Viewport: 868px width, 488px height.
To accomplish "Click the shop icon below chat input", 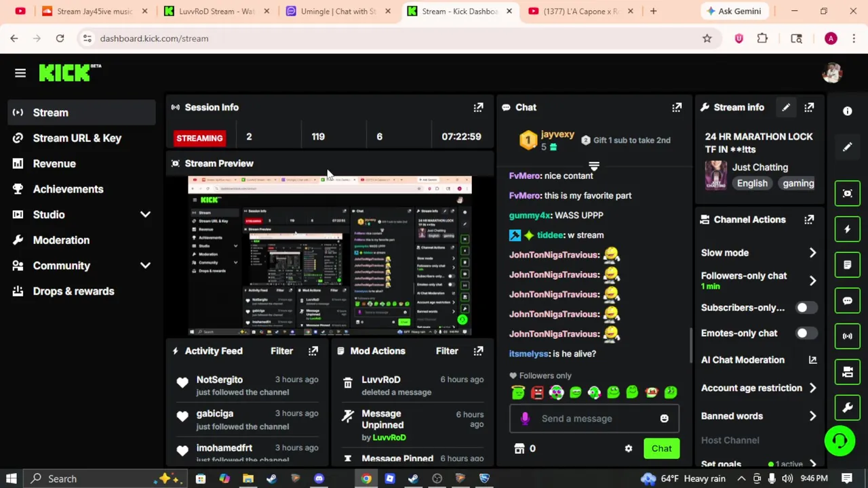I will coord(519,449).
